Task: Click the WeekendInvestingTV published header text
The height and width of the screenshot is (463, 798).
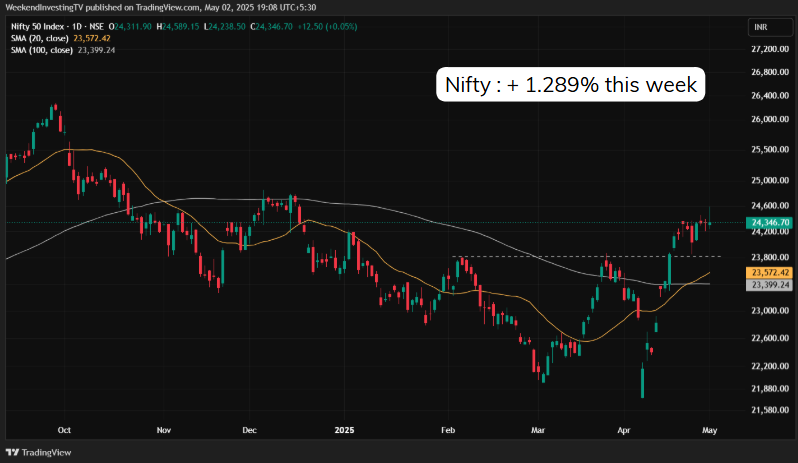Action: click(x=160, y=8)
